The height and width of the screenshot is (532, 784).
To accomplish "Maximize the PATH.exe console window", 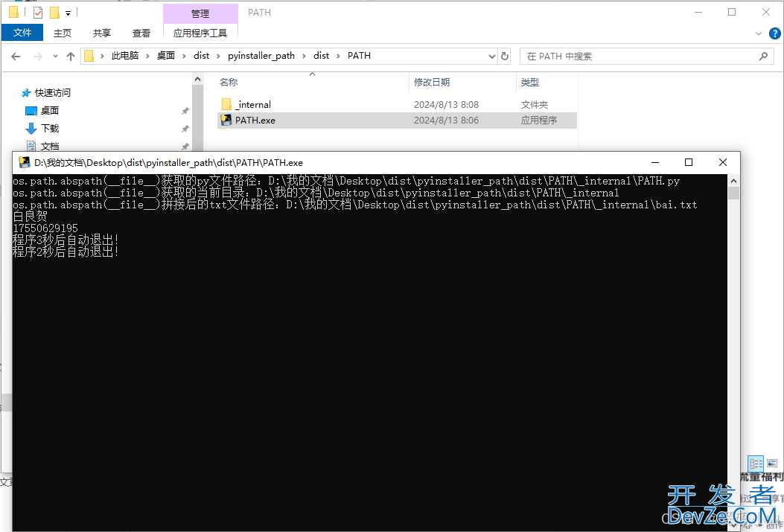I will pyautogui.click(x=689, y=162).
